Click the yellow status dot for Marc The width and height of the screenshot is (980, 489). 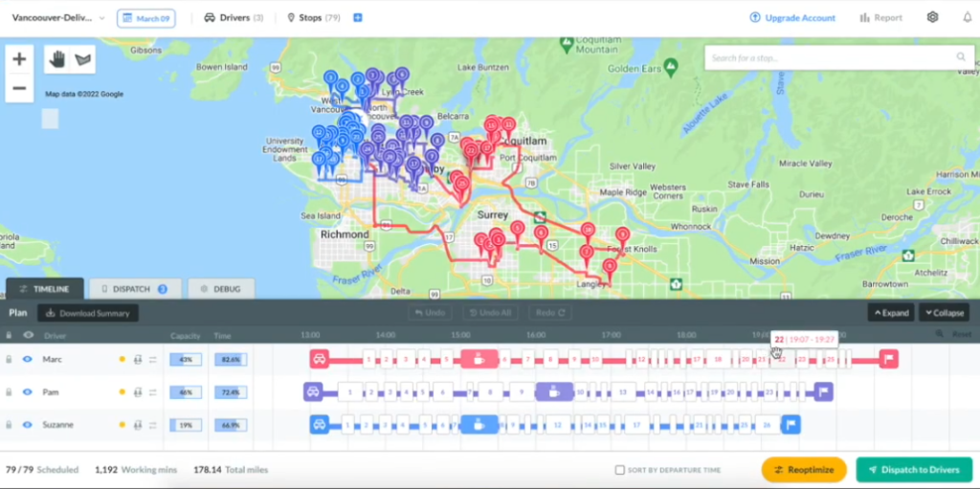tap(122, 360)
